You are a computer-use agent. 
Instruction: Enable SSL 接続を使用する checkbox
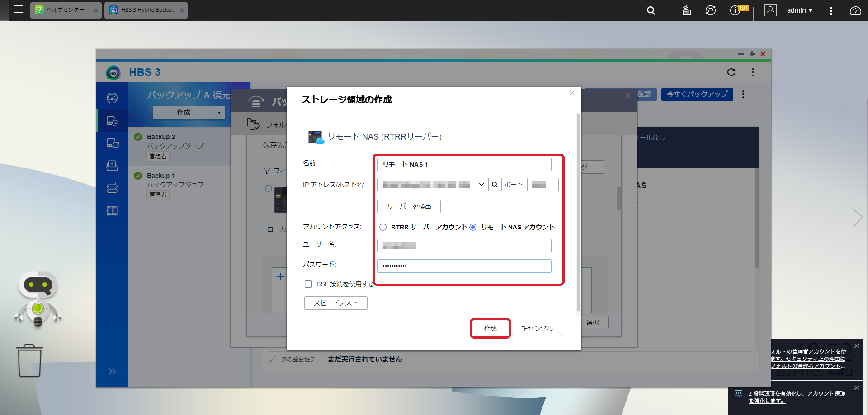tap(308, 284)
